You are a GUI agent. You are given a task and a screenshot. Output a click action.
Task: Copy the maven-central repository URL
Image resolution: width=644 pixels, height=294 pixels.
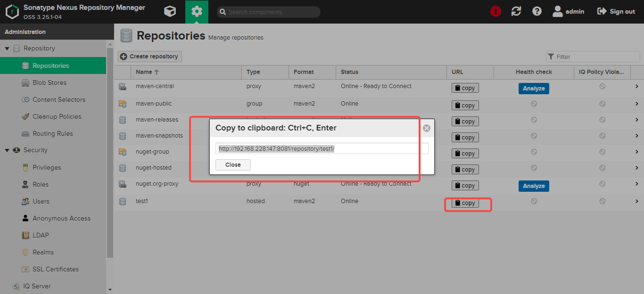[x=465, y=88]
